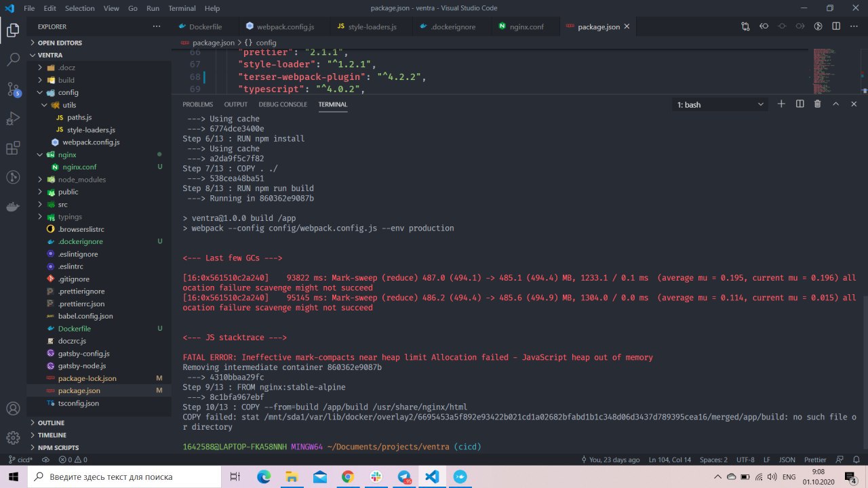Split the editor to the right

pos(836,26)
